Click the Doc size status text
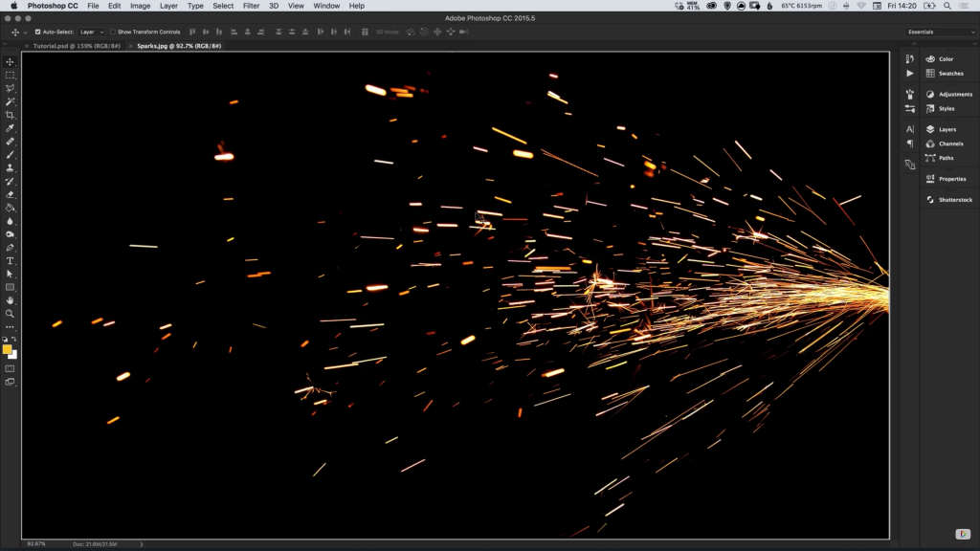The image size is (980, 551). tap(95, 544)
